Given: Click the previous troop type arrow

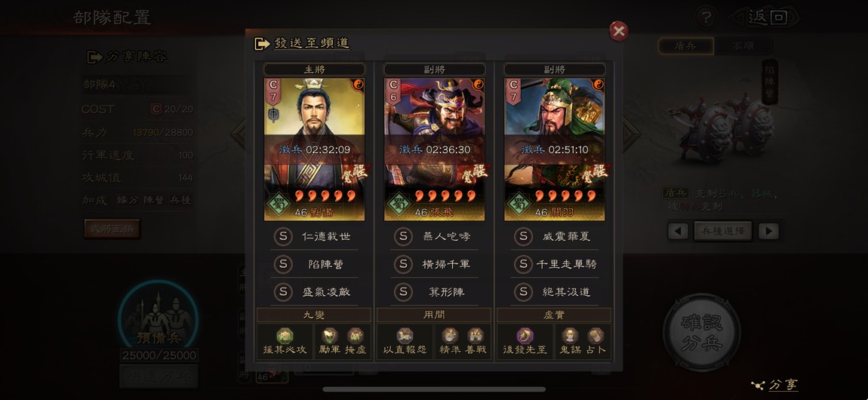Looking at the screenshot, I should pos(678,231).
